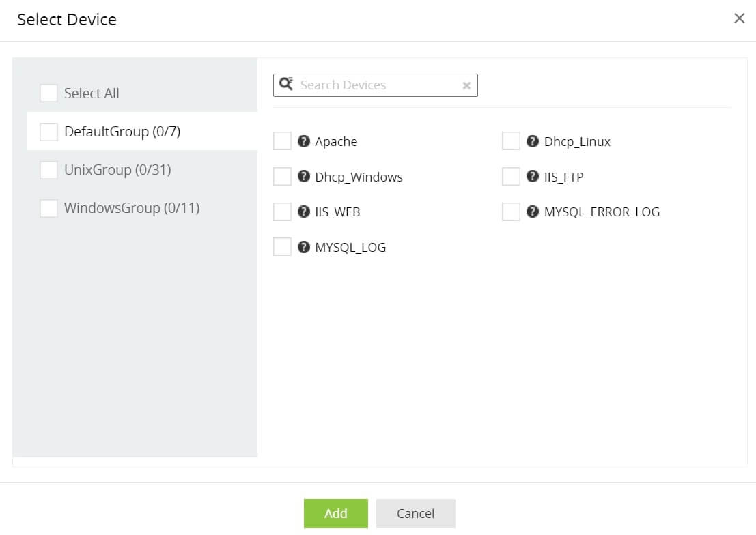Open the UnixGroup (0/31) device group
This screenshot has height=535, width=756.
pyautogui.click(x=117, y=170)
